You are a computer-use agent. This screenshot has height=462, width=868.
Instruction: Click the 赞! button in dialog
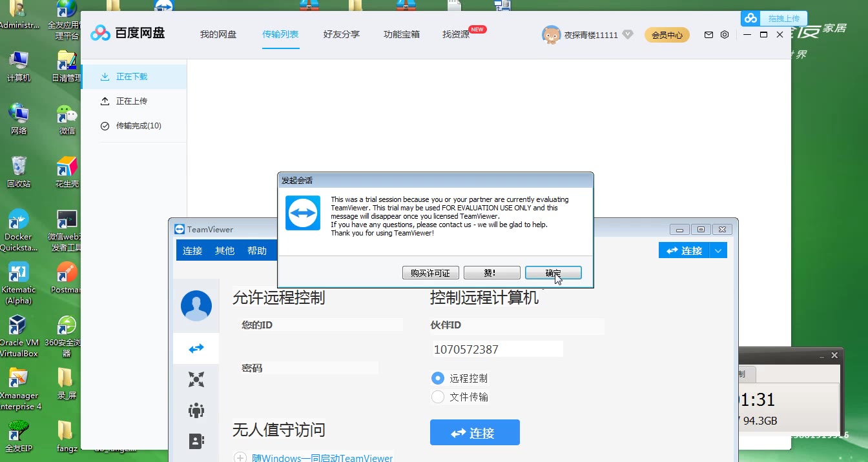coord(491,273)
